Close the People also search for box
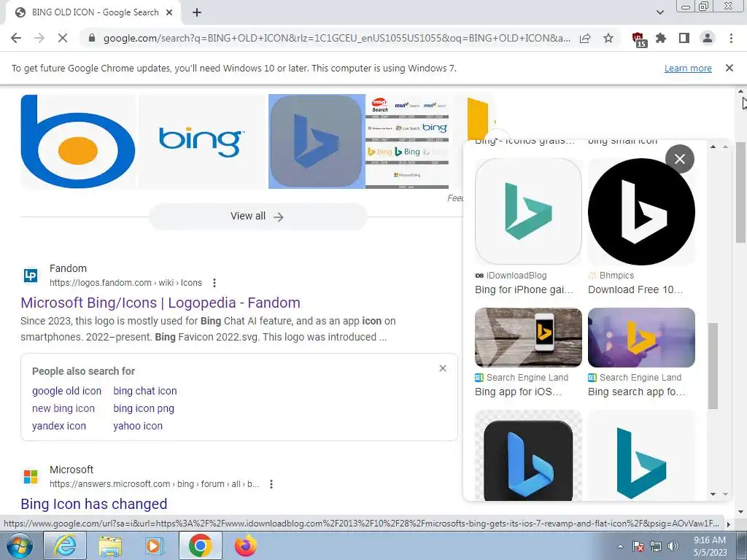Image resolution: width=747 pixels, height=560 pixels. coord(443,368)
